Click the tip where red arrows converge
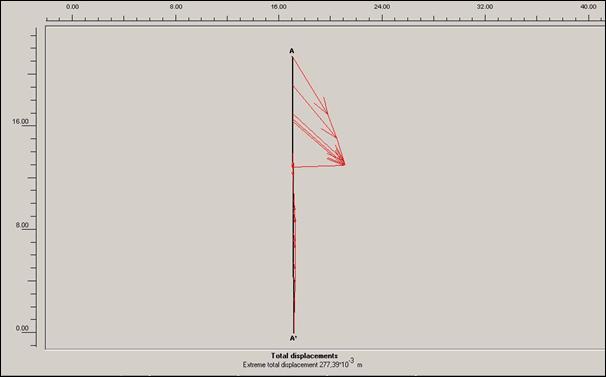Viewport: 606px width, 377px height. tap(344, 164)
